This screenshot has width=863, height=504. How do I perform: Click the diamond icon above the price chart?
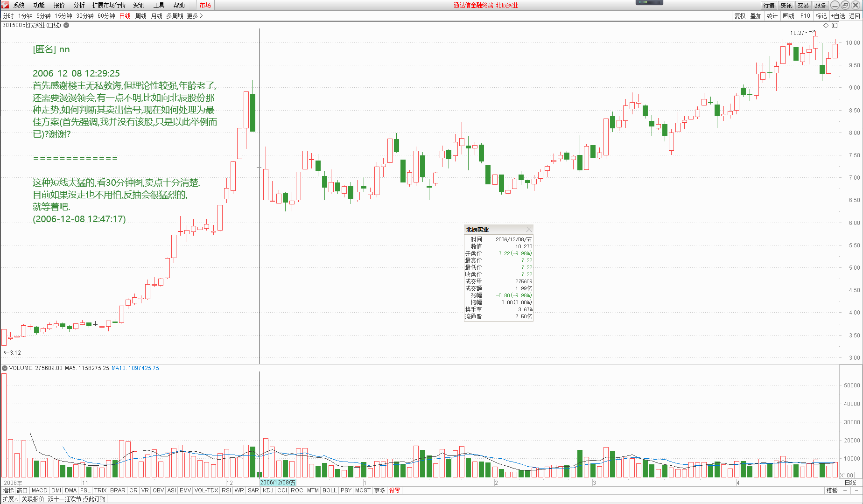coord(826,25)
